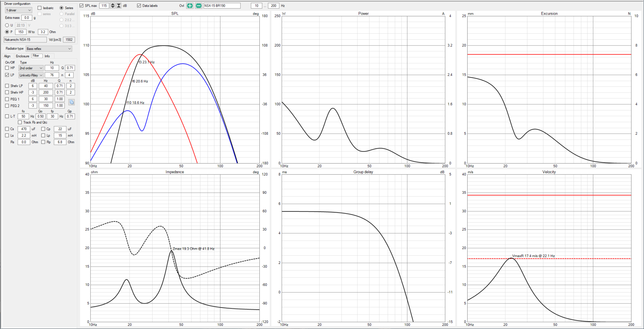Select the P power radio button
644x329 pixels.
7,32
